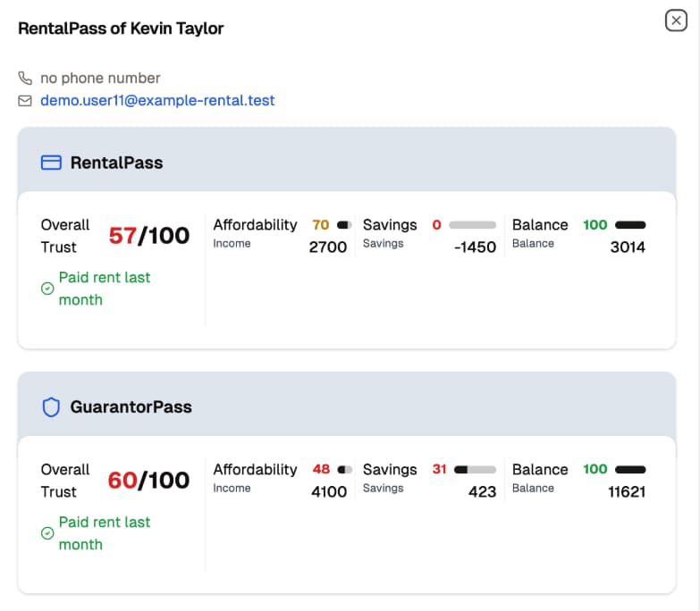This screenshot has width=700, height=611.
Task: Click GuarantorPass paid rent checkmark icon
Action: pos(47,533)
